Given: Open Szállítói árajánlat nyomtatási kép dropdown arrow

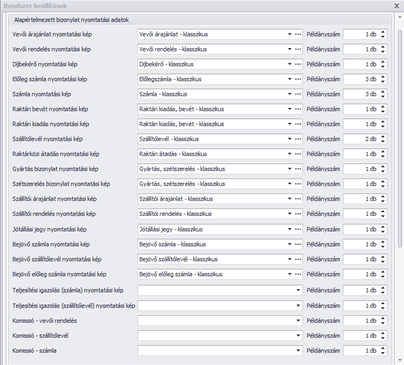Looking at the screenshot, I should pos(289,199).
